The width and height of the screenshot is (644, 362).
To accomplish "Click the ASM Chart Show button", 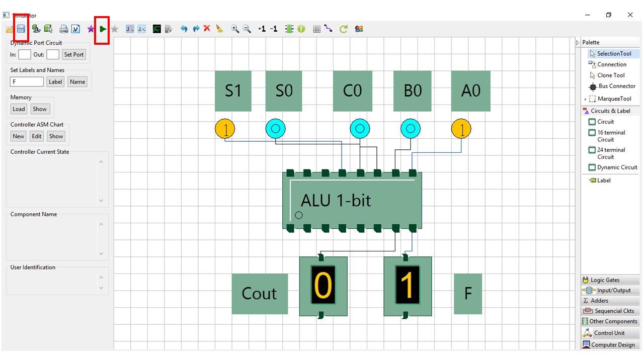I will (56, 136).
